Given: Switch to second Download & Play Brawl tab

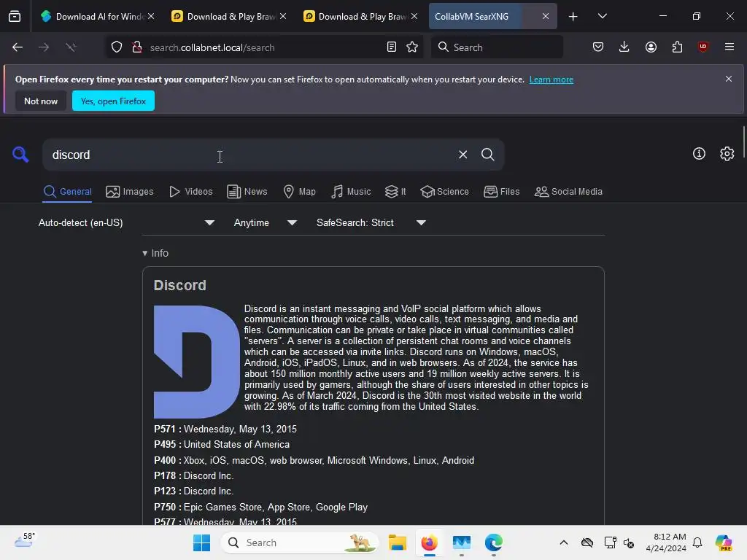Looking at the screenshot, I should (361, 17).
